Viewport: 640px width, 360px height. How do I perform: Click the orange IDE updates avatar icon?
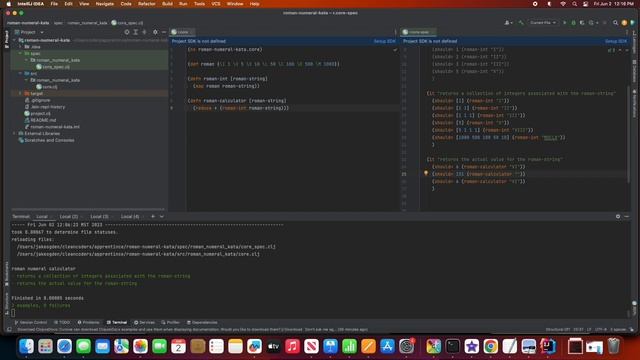pyautogui.click(x=624, y=23)
